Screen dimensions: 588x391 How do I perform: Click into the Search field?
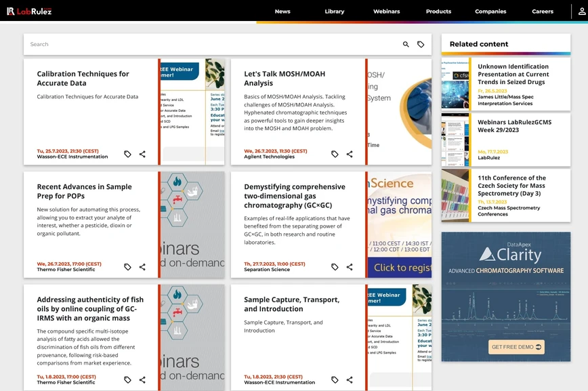point(212,44)
